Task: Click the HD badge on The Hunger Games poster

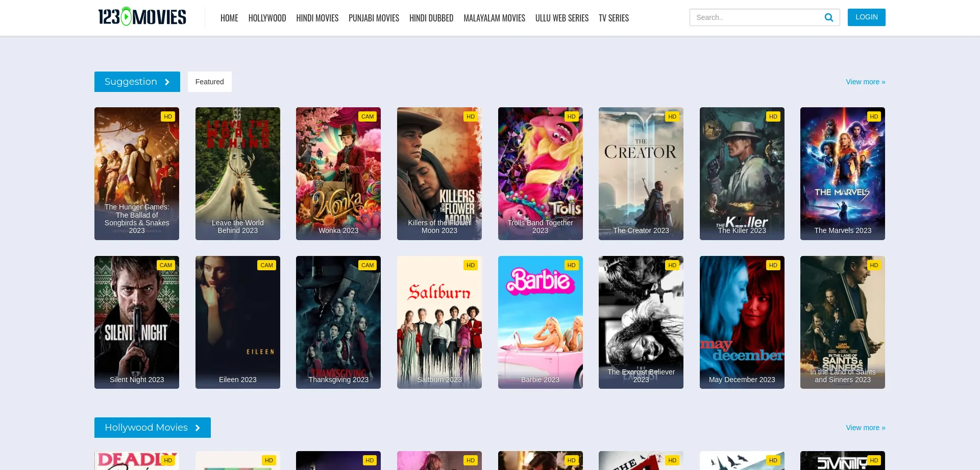Action: point(168,116)
